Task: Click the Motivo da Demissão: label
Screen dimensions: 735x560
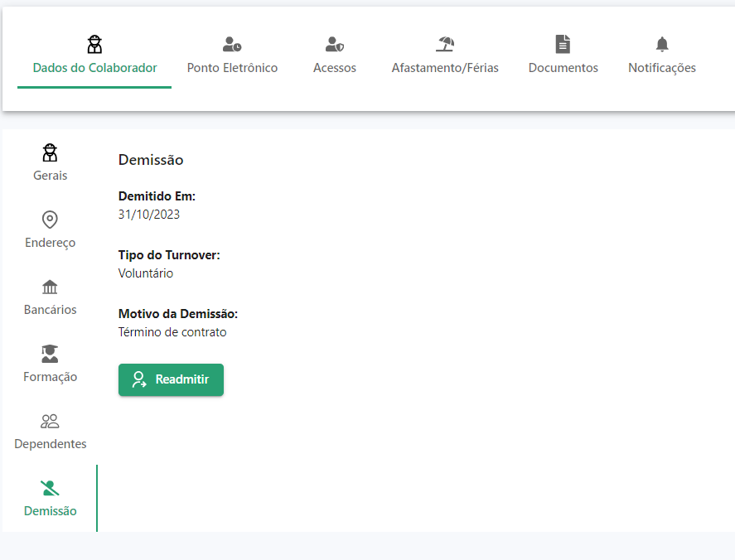Action: pos(178,313)
